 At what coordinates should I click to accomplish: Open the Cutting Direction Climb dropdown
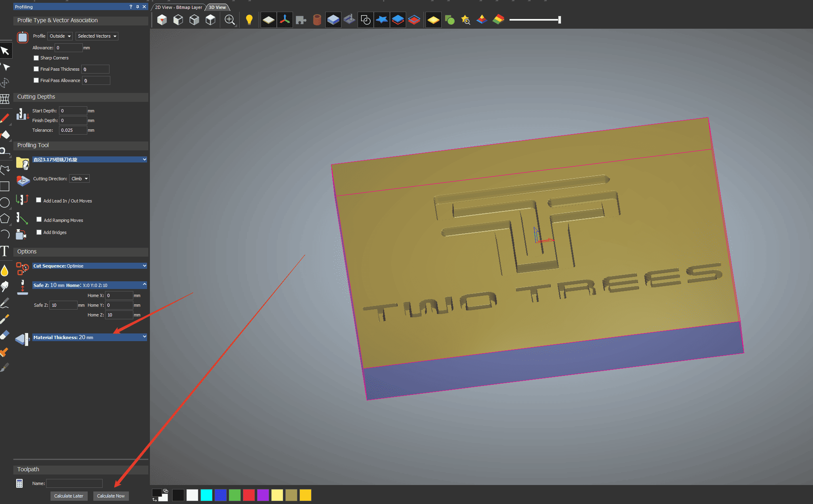[79, 179]
